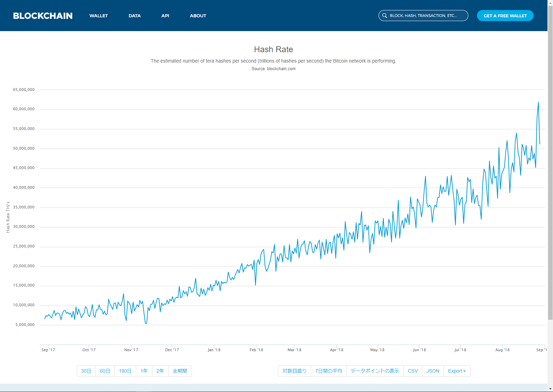Download chart data as CSV
The width and height of the screenshot is (553, 392).
coord(413,371)
